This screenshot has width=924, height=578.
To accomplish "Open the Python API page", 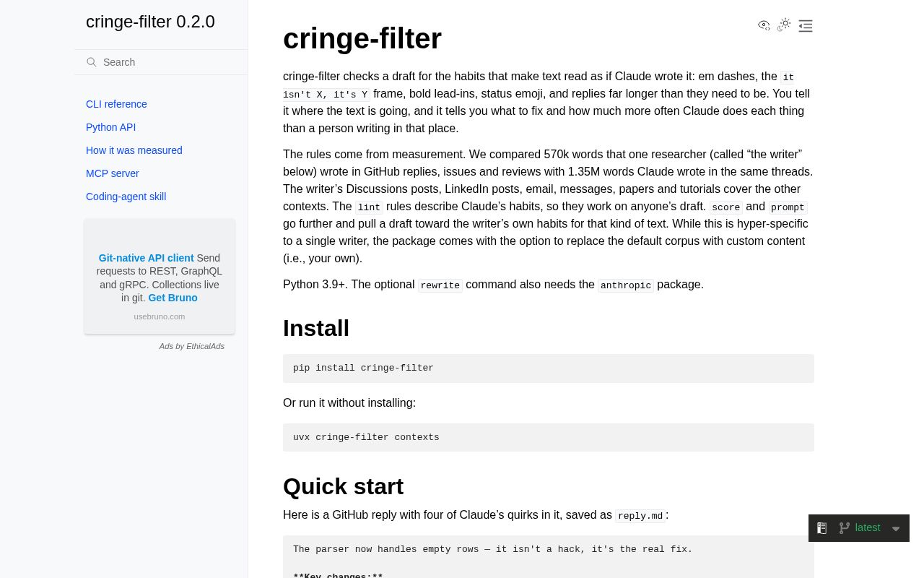I will 110,127.
